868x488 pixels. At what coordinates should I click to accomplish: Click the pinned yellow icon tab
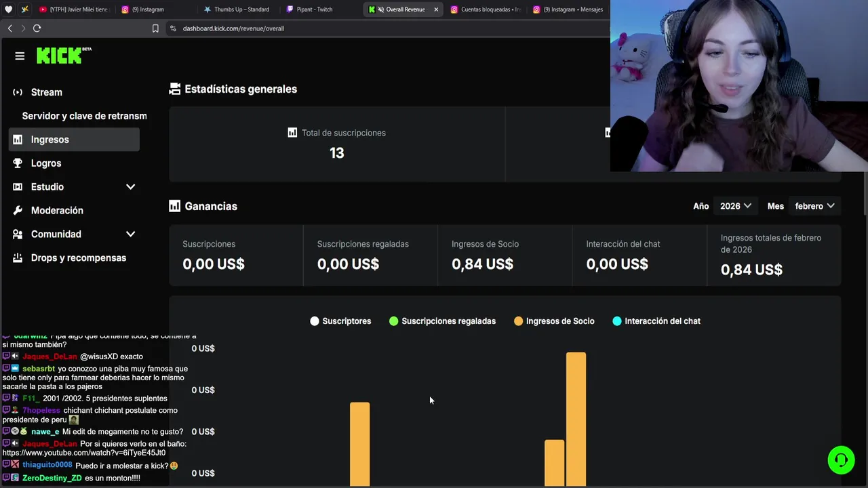(x=25, y=9)
